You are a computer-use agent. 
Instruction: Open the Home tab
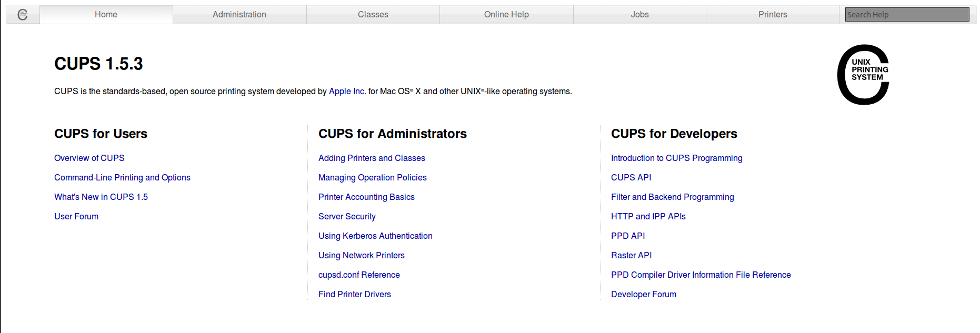coord(106,15)
